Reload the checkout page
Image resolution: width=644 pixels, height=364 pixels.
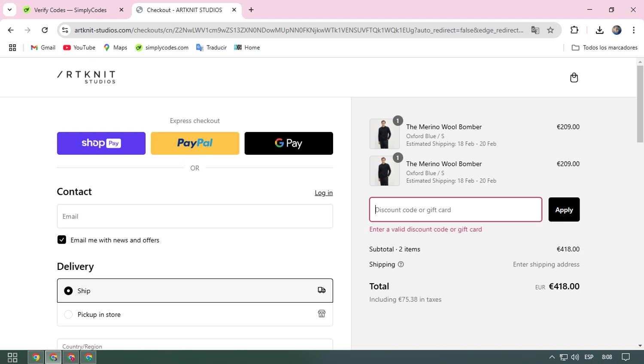pos(45,30)
